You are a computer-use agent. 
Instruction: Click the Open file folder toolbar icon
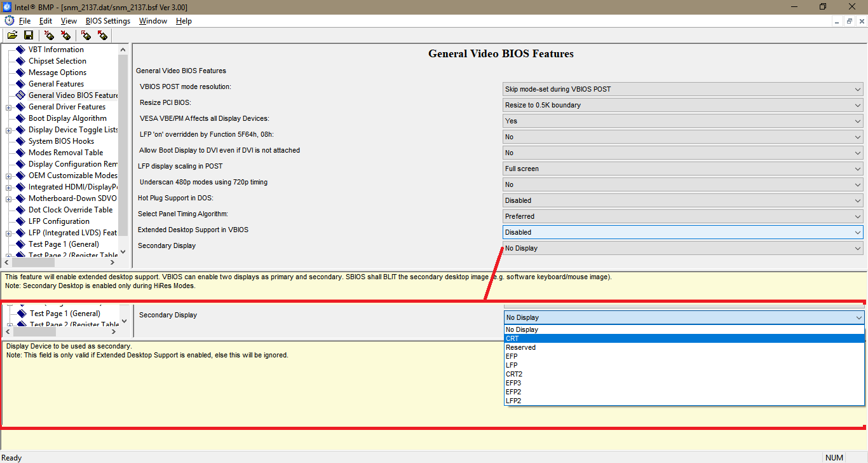click(12, 35)
